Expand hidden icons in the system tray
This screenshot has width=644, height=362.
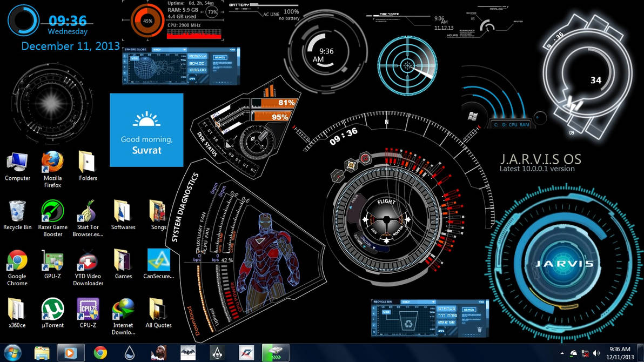(562, 353)
